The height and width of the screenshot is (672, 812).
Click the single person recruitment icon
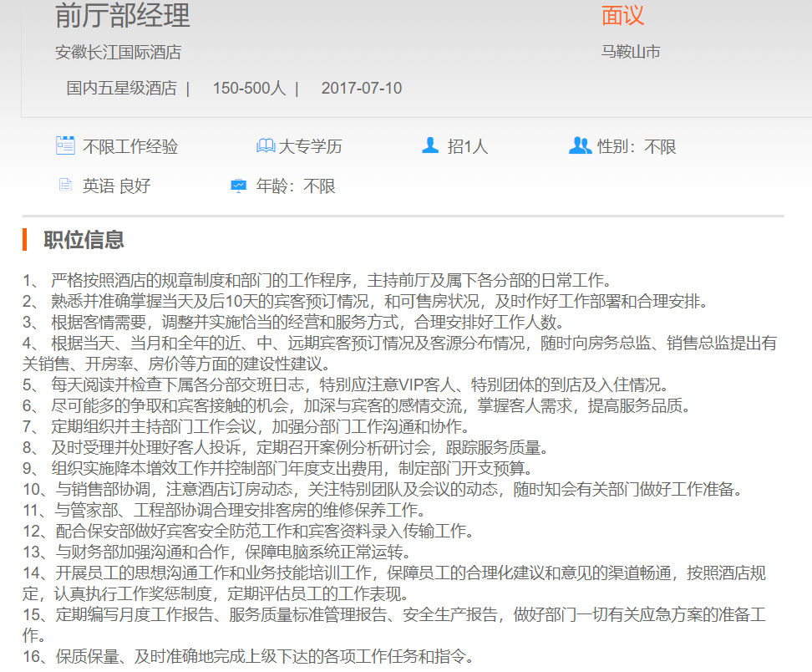[430, 146]
